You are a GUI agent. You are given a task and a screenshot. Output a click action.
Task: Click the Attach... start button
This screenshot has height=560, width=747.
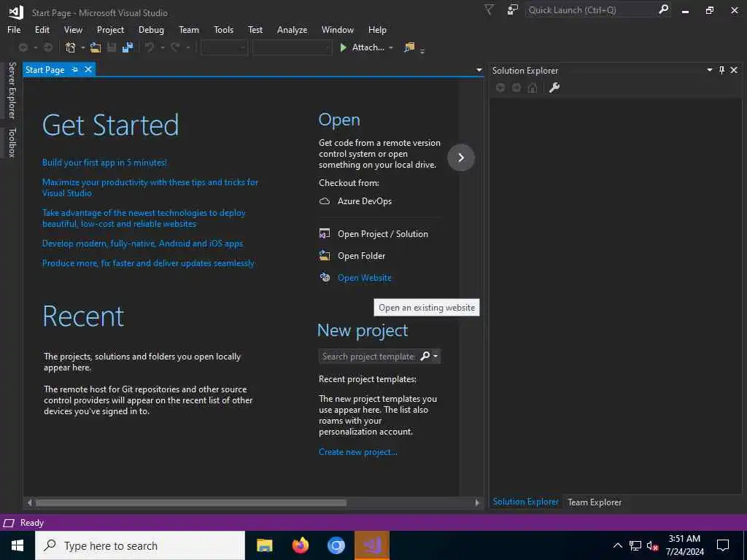(363, 47)
